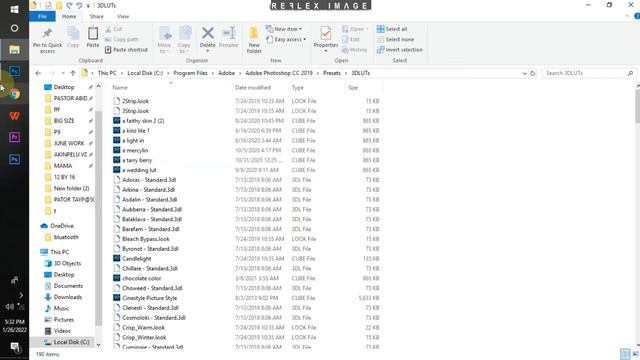This screenshot has width=640, height=360.
Task: Click Adobe Photoshop CC 2019 breadcrumb
Action: pyautogui.click(x=279, y=73)
